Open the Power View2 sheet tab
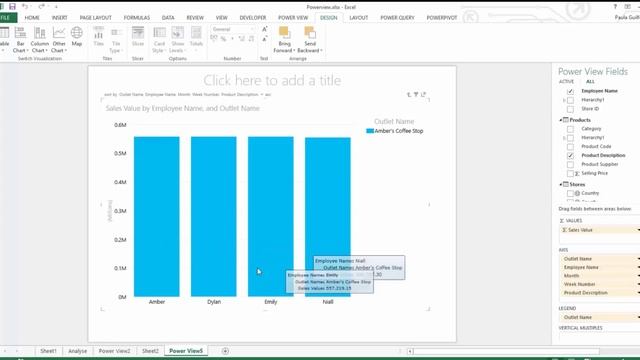Screen dimensions: 640x360 (114, 351)
